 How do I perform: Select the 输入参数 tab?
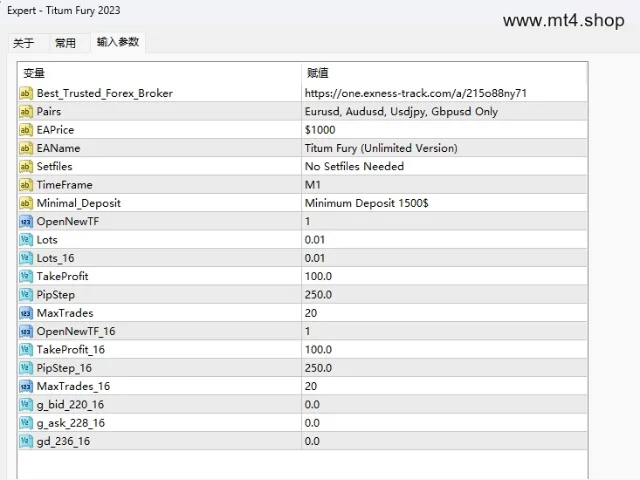click(118, 42)
